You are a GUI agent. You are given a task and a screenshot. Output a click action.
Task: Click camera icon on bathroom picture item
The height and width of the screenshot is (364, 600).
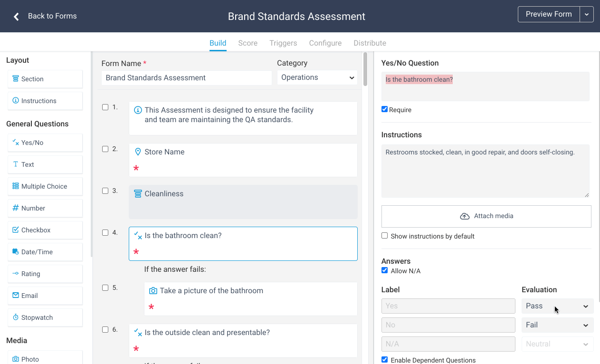coord(153,291)
